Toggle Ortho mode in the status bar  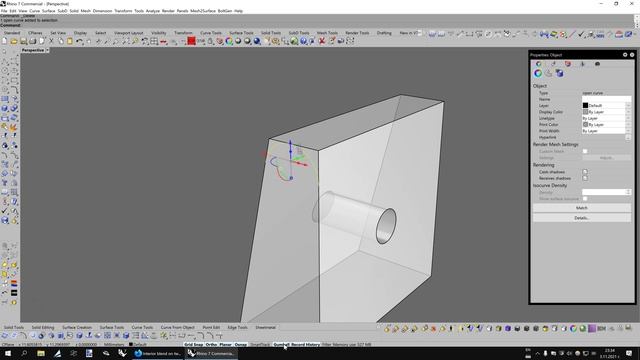pos(211,344)
